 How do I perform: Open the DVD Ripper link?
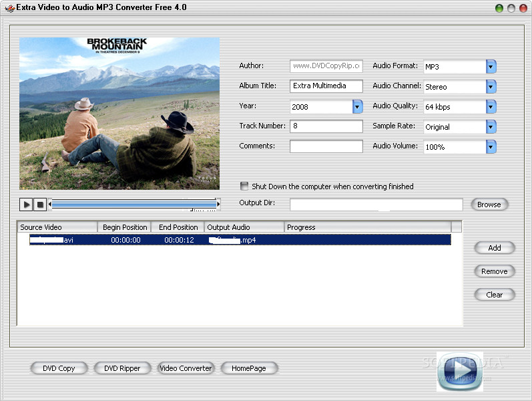pyautogui.click(x=122, y=368)
